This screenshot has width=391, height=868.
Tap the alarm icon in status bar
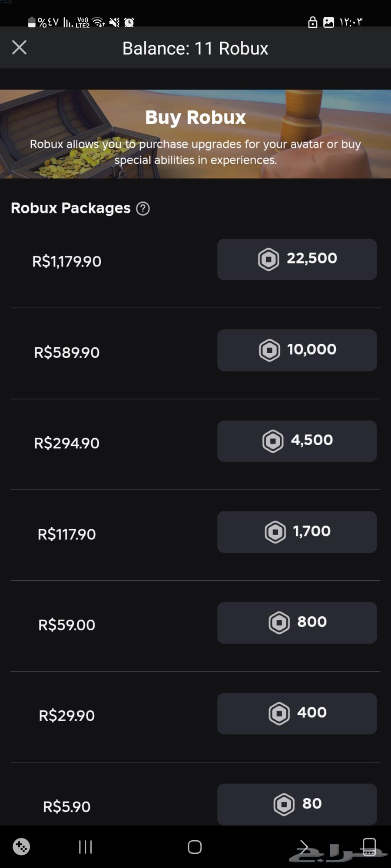[x=129, y=22]
